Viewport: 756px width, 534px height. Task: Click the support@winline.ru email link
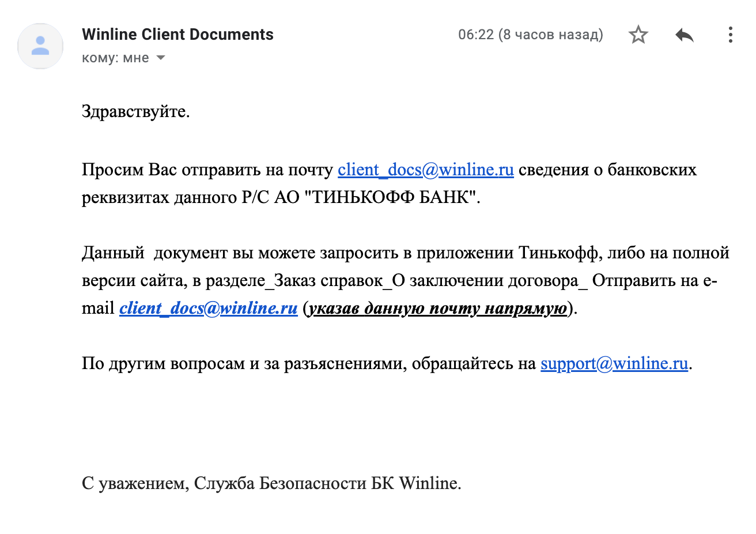614,363
